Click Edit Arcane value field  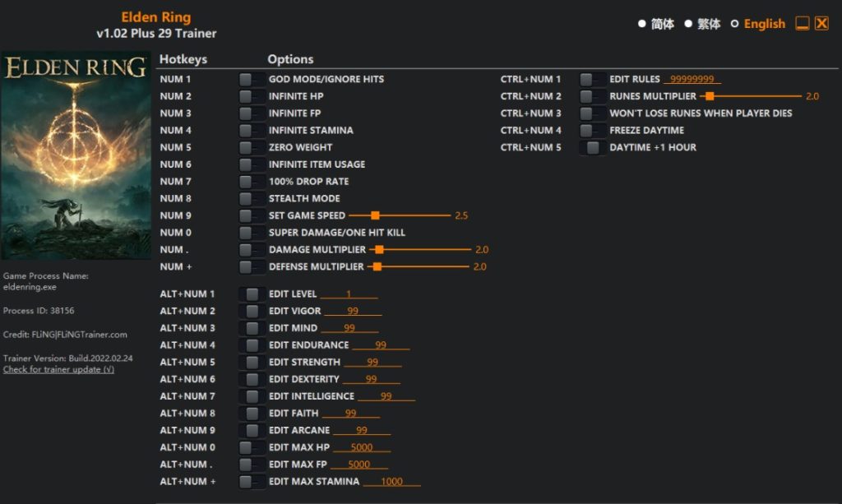(x=362, y=431)
